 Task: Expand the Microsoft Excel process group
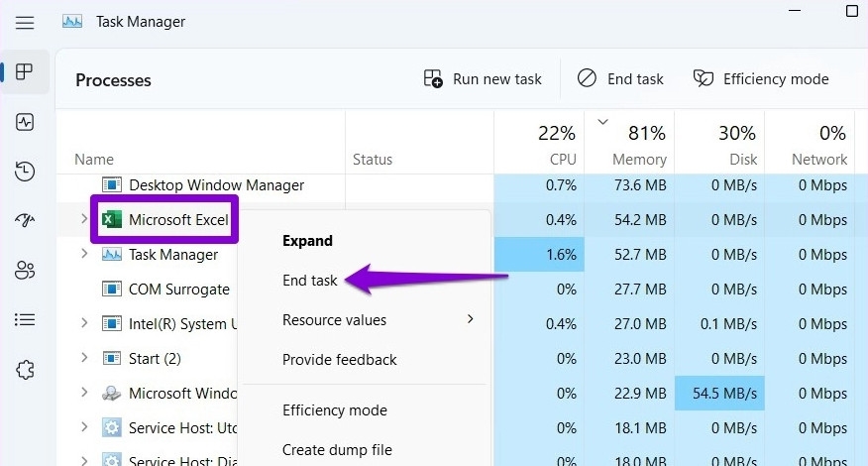84,219
